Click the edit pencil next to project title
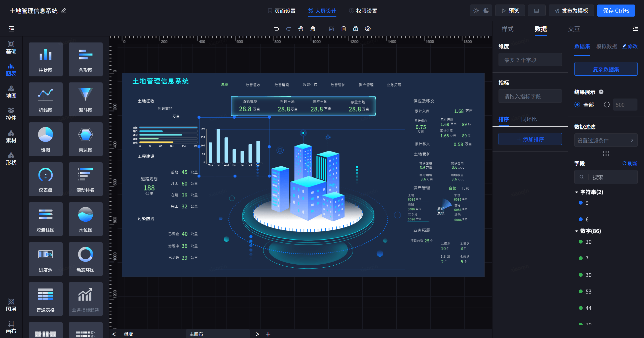Screen dimensions: 644x338 (64, 11)
